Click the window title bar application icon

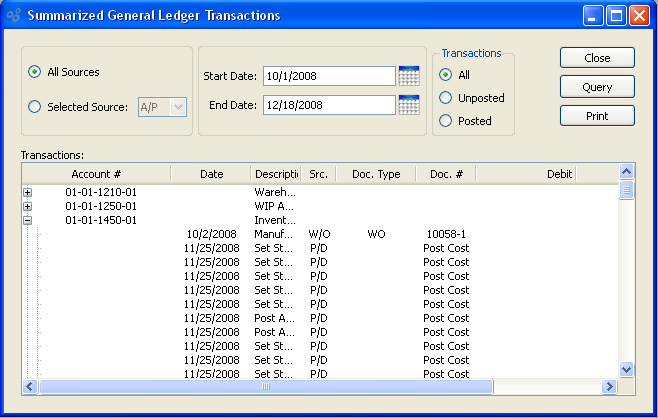pyautogui.click(x=13, y=16)
